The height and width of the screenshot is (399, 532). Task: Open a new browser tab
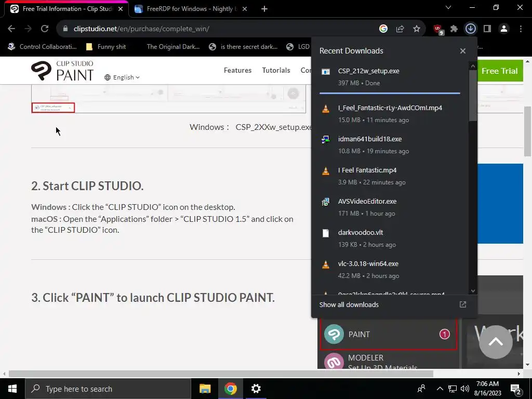click(264, 9)
